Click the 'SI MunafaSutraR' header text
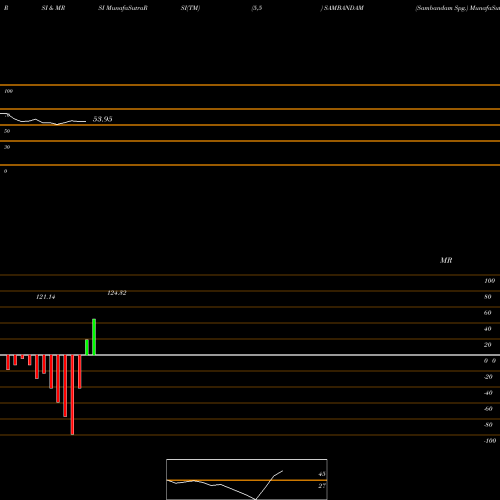The image size is (500, 500). [123, 8]
